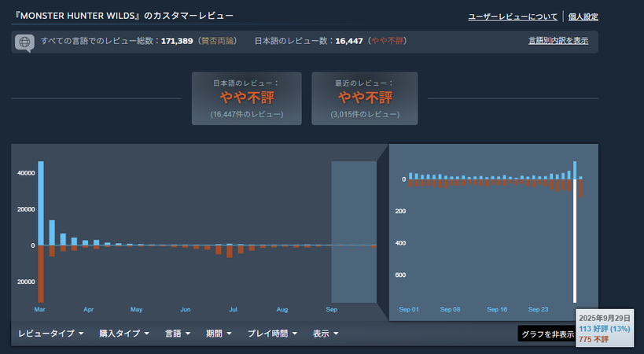Toggle グラフを非表示 to hide graphs
Image resolution: width=644 pixels, height=354 pixels.
point(547,334)
